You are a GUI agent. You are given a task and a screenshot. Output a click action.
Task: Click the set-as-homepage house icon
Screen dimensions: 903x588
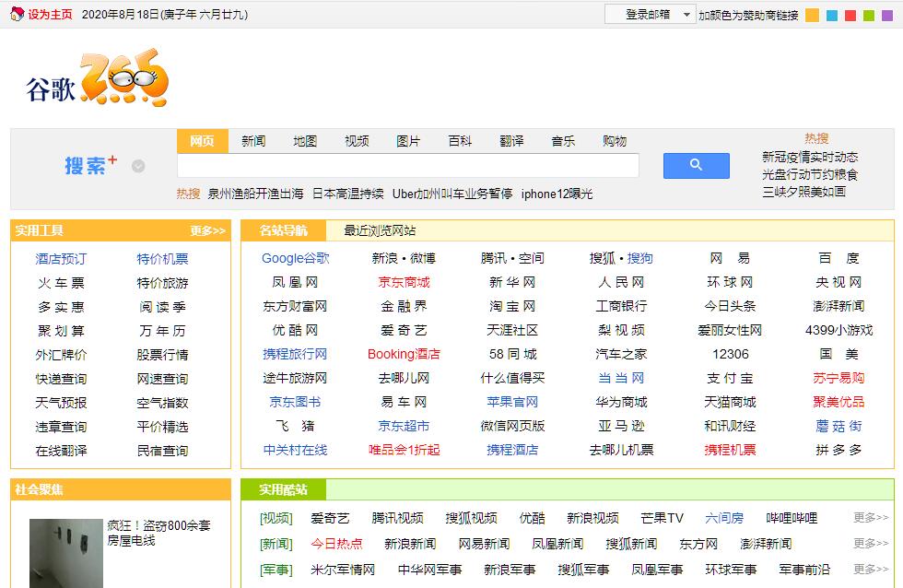[16, 15]
